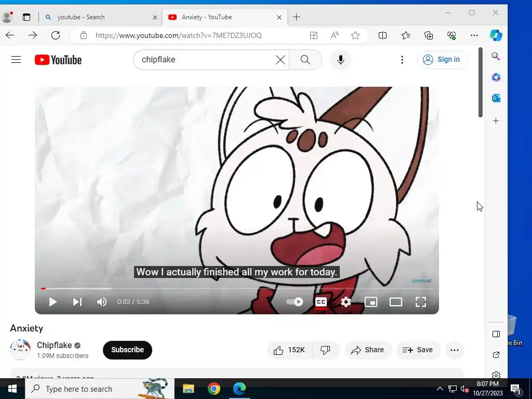Enter full screen mode
532x399 pixels.
point(421,302)
